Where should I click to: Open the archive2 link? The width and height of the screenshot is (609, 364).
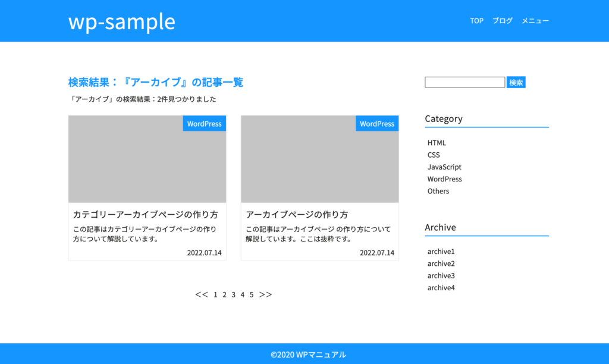point(441,263)
